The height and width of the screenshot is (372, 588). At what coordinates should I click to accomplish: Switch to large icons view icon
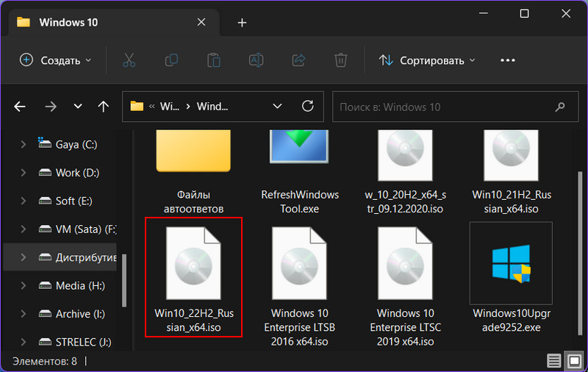pos(575,361)
